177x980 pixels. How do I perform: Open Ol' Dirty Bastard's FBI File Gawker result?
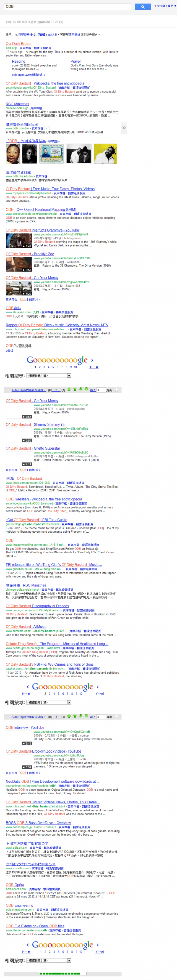click(x=50, y=664)
